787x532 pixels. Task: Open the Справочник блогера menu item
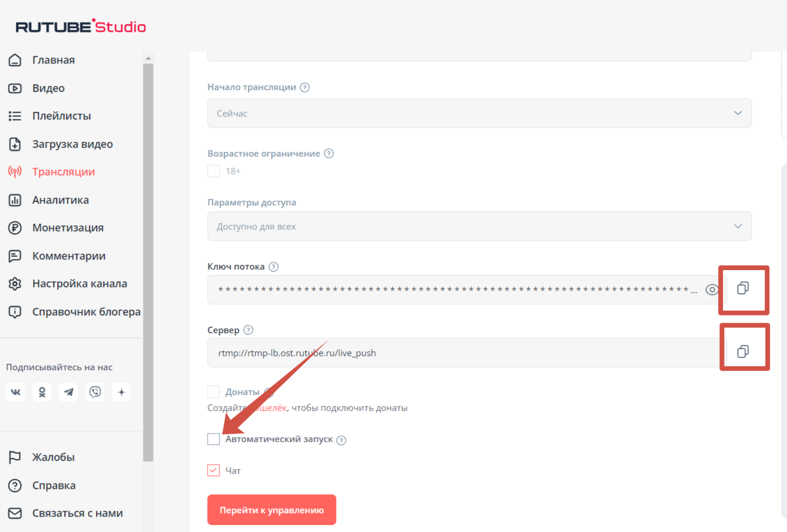(87, 312)
